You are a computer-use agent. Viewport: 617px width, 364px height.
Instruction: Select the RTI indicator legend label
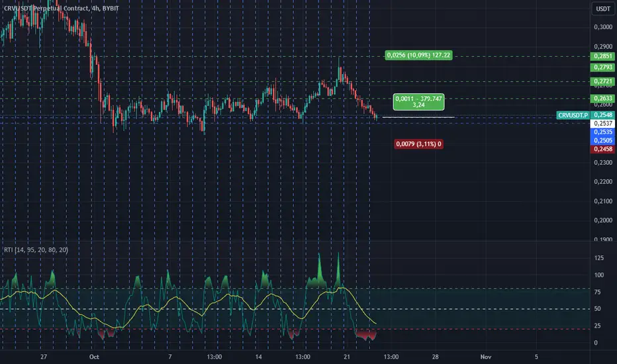pos(36,250)
